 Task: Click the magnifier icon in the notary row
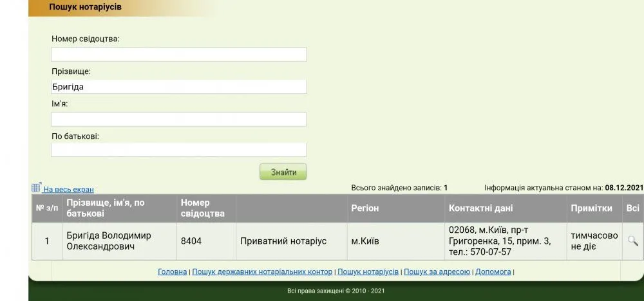coord(632,241)
